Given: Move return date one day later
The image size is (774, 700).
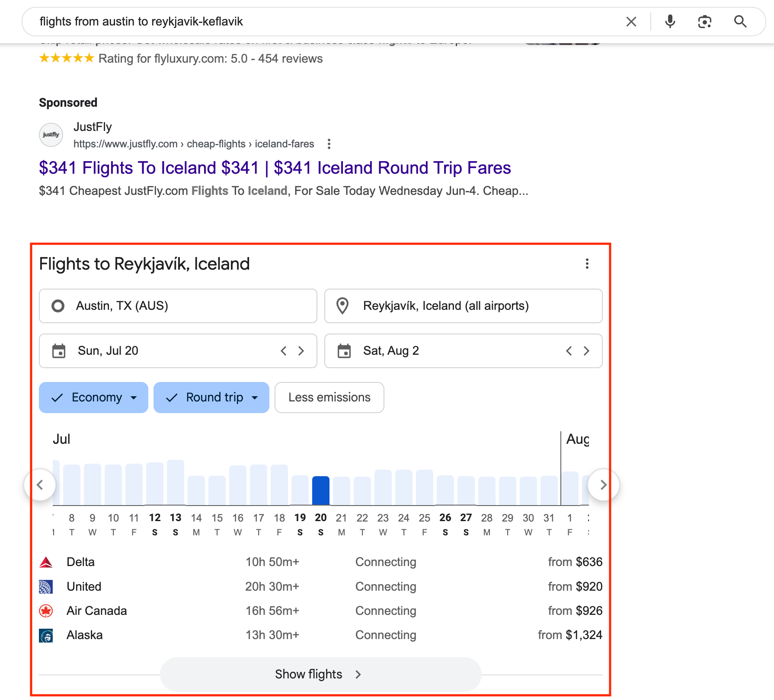Looking at the screenshot, I should 587,351.
